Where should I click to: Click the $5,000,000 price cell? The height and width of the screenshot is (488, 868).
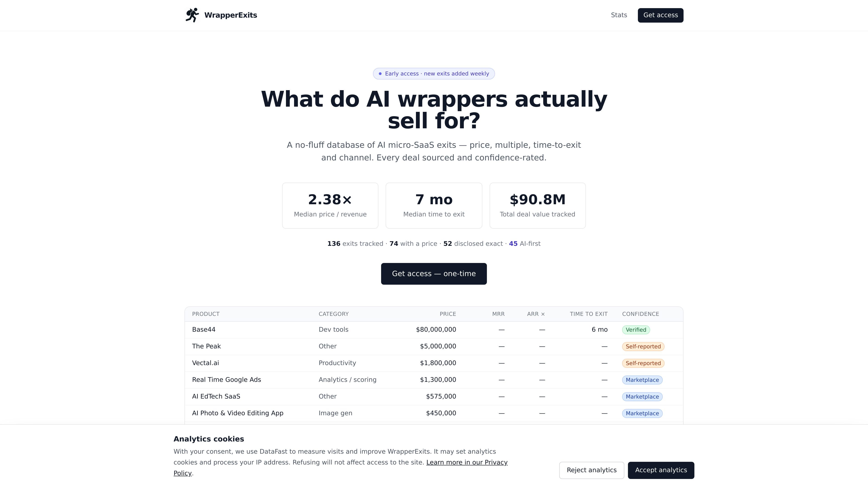438,347
